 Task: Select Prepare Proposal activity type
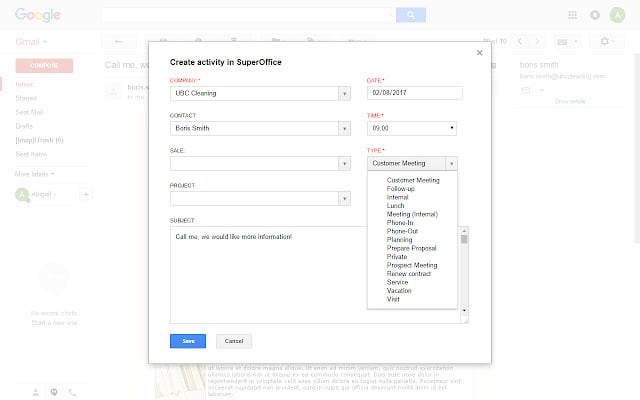click(x=411, y=248)
